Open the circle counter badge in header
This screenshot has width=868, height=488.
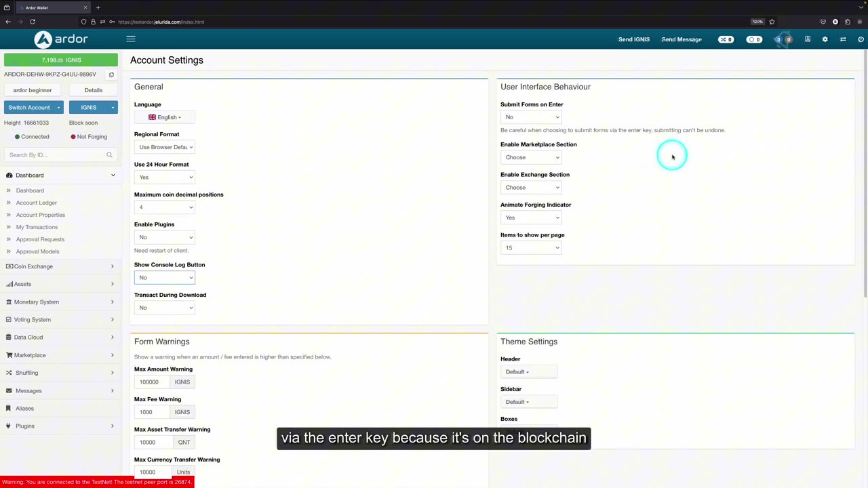[x=754, y=39]
